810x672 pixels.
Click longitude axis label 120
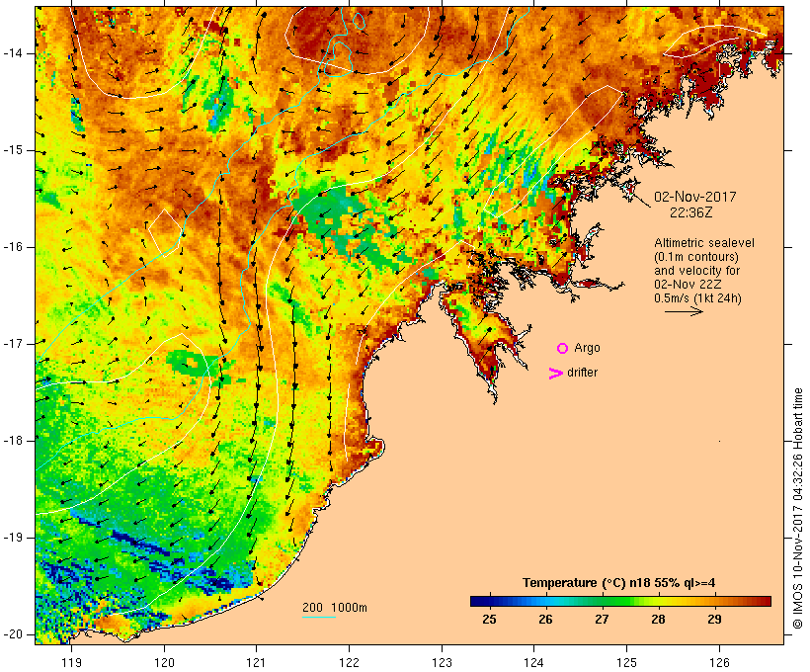(164, 662)
